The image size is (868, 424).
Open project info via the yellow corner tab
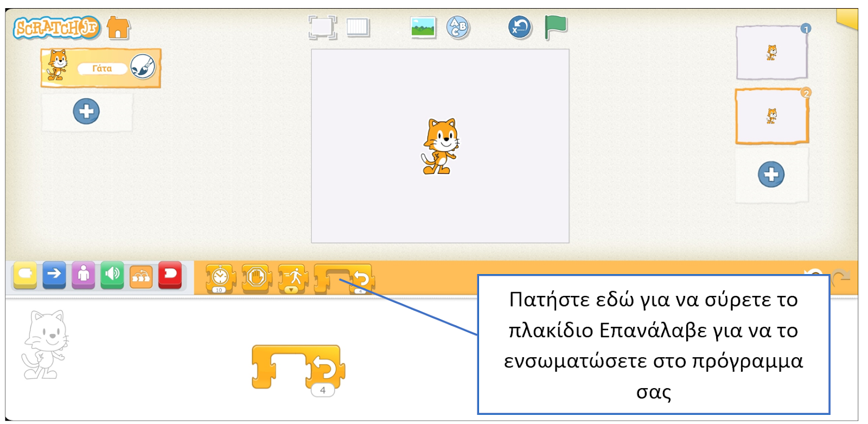pyautogui.click(x=847, y=18)
